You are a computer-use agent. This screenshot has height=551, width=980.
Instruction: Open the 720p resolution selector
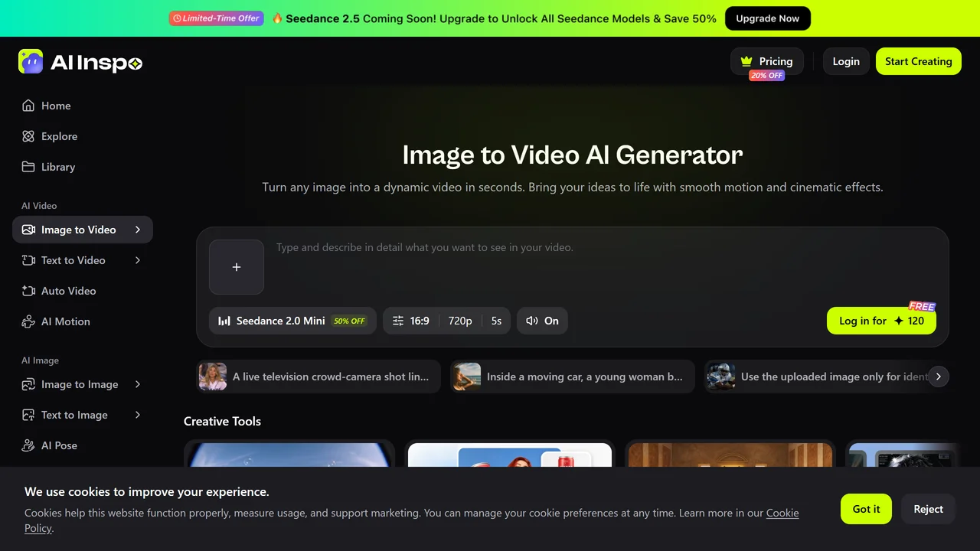[460, 321]
